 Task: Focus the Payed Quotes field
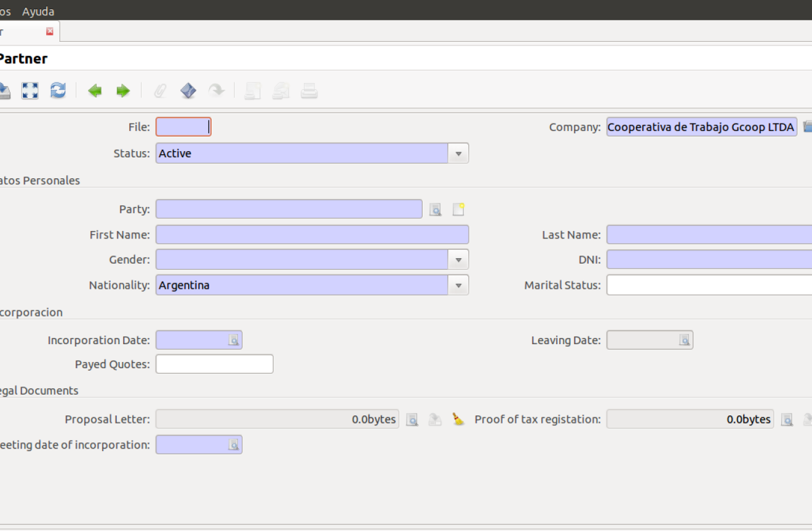214,364
